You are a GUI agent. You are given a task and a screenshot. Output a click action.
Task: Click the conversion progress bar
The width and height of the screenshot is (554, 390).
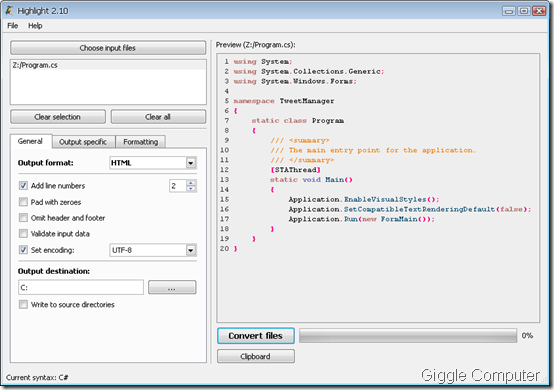(x=408, y=336)
